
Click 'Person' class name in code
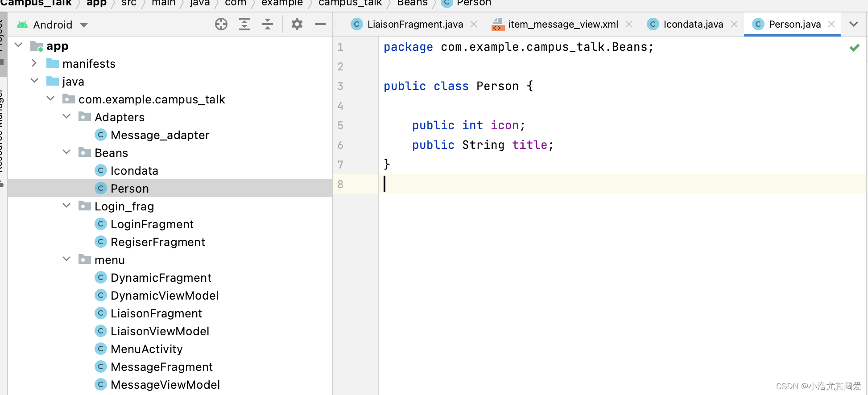497,86
